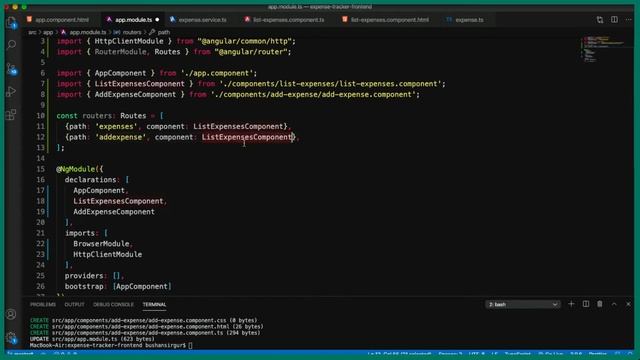Open the 2: bash terminal selector dropdown
640x360 pixels.
click(x=523, y=304)
